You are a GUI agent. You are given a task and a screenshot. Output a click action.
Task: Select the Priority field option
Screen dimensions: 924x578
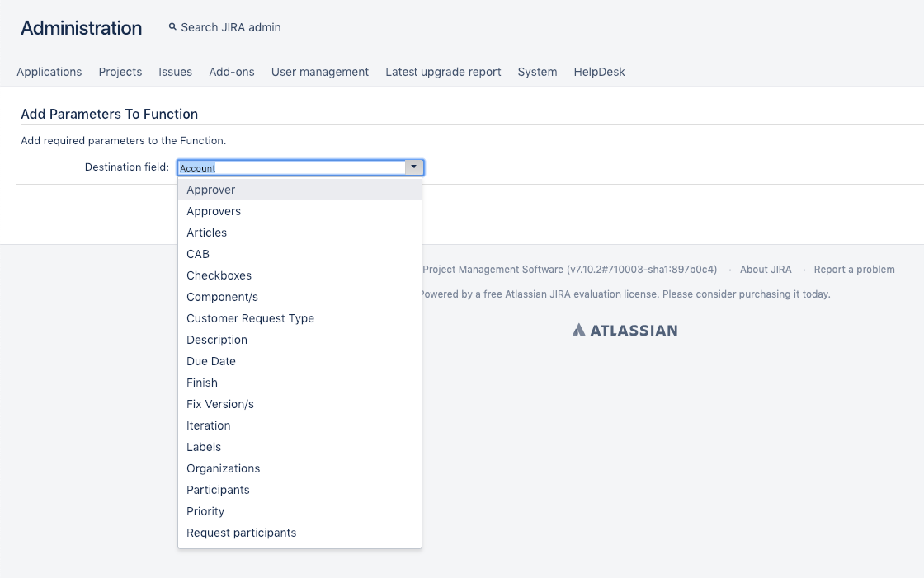tap(205, 511)
